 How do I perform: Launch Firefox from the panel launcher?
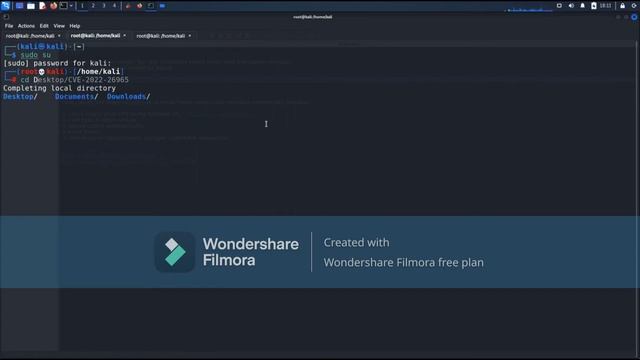[x=53, y=6]
